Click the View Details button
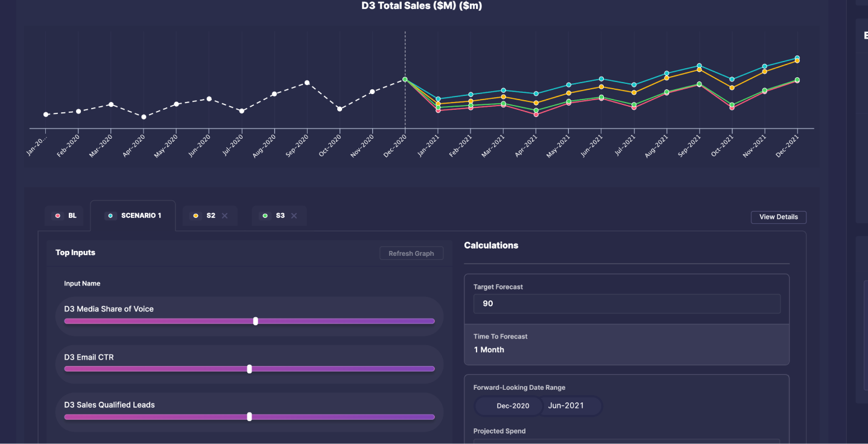This screenshot has width=868, height=444. [x=778, y=217]
